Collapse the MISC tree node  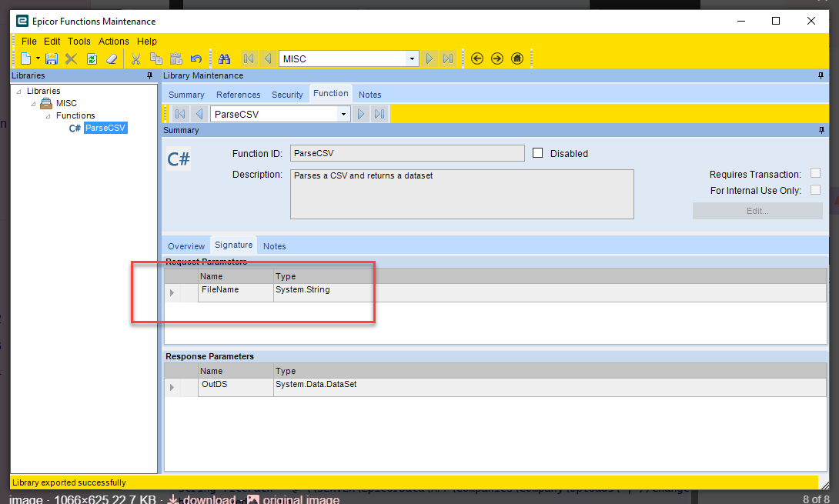point(33,104)
